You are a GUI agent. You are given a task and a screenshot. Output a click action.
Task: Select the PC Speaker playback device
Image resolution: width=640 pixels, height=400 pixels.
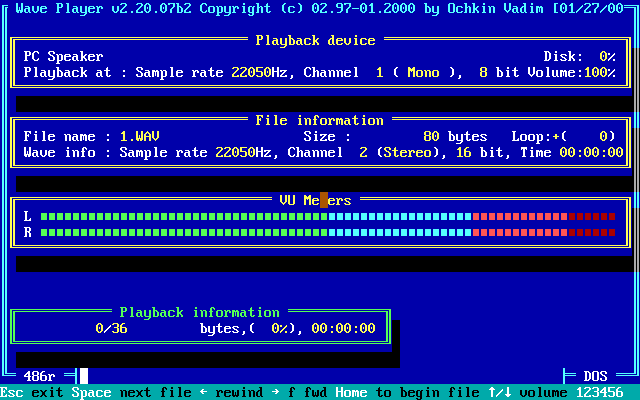[63, 56]
